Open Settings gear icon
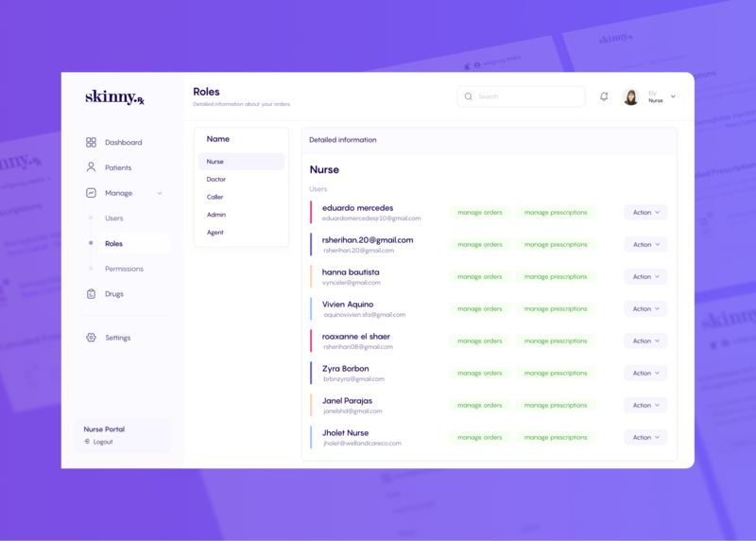Viewport: 756px width, 541px height. click(91, 338)
